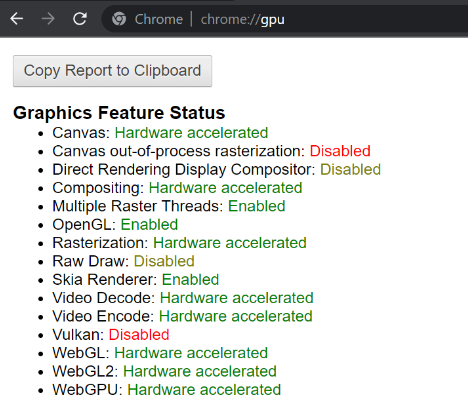
Task: Click the Compositing status text
Action: (225, 188)
